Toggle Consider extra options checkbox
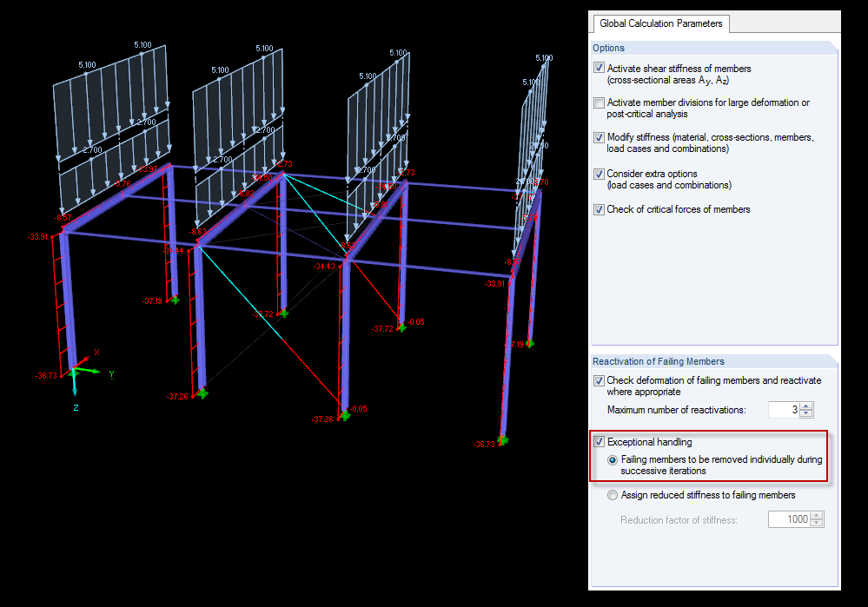Viewport: 868px width, 607px height. (x=599, y=174)
